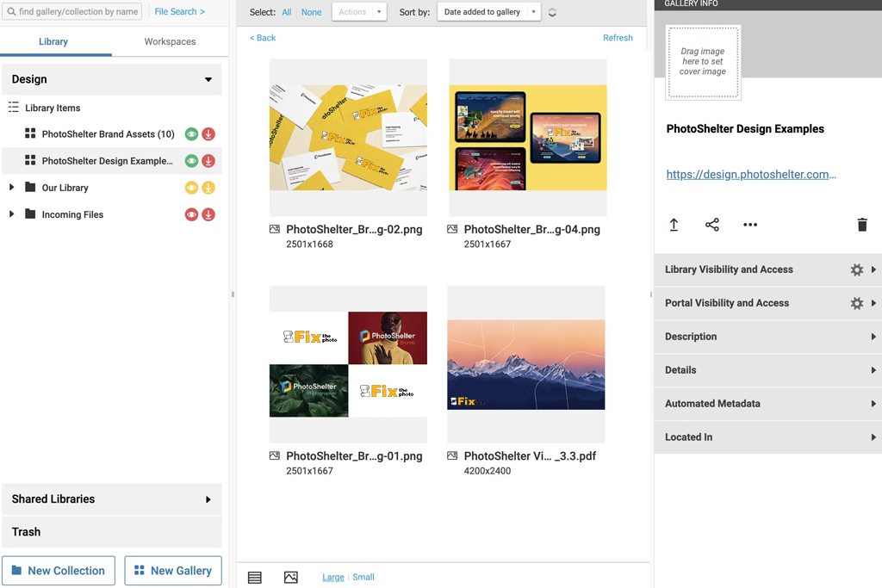Open the Trash section
This screenshot has width=882, height=588.
click(x=112, y=532)
